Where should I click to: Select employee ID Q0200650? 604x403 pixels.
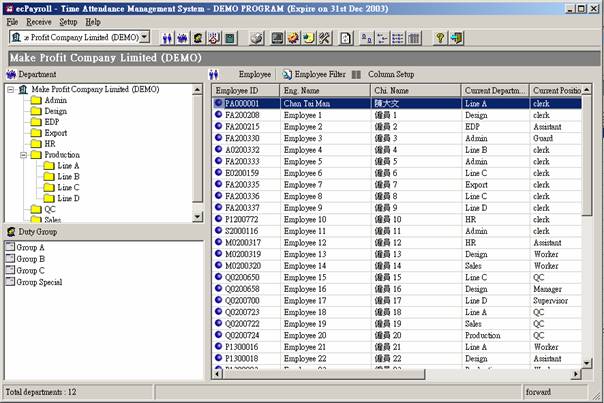(x=242, y=277)
